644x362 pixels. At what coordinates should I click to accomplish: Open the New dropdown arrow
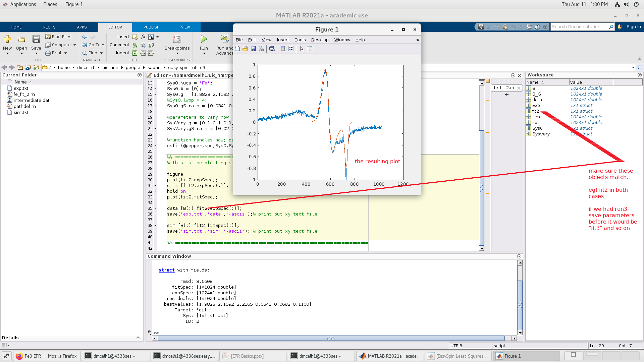click(x=7, y=54)
